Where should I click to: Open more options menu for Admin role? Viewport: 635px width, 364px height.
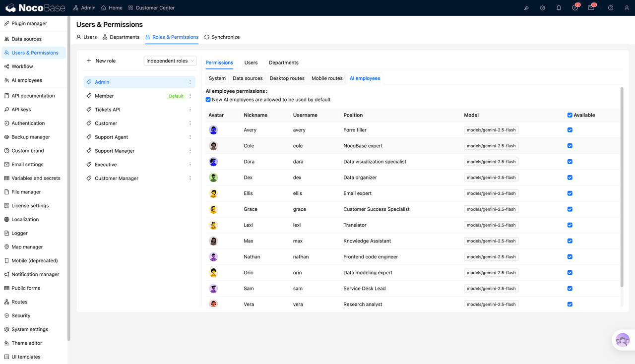click(x=190, y=82)
